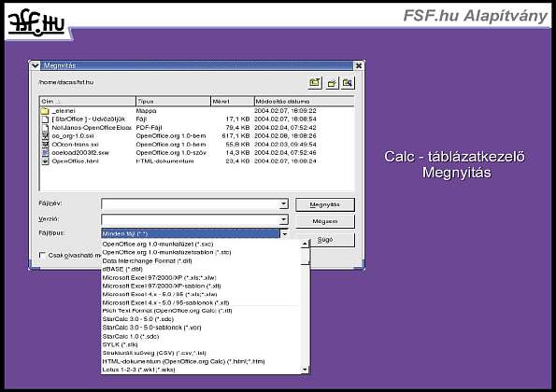Click the up one level folder icon
The height and width of the screenshot is (392, 556).
[315, 83]
